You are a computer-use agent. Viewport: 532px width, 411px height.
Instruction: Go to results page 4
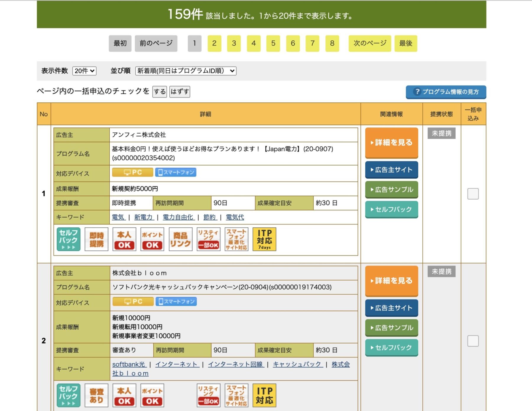(254, 43)
